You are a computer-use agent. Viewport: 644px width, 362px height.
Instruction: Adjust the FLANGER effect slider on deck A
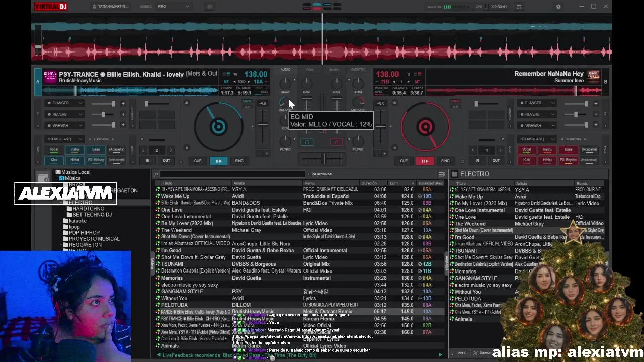click(x=102, y=103)
